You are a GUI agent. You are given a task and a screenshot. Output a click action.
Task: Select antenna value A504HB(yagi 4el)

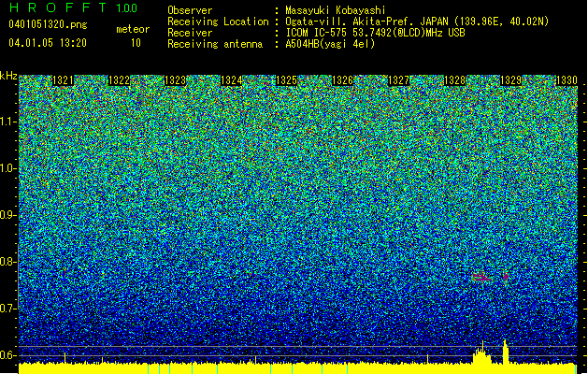click(x=330, y=44)
